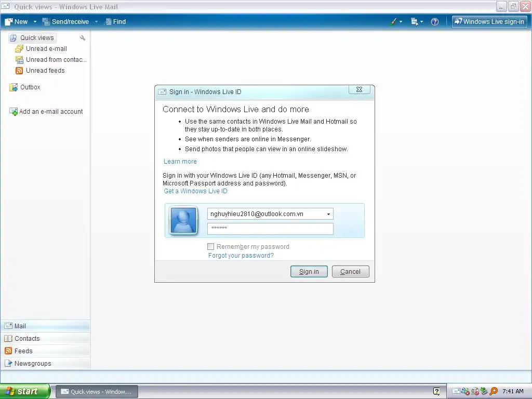532x399 pixels.
Task: Click the Cancel button in dialog
Action: click(351, 271)
